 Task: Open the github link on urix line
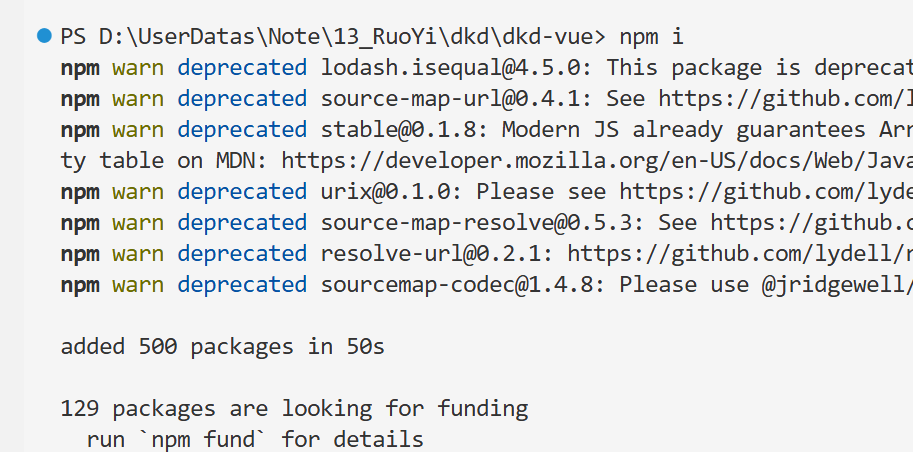click(x=766, y=192)
